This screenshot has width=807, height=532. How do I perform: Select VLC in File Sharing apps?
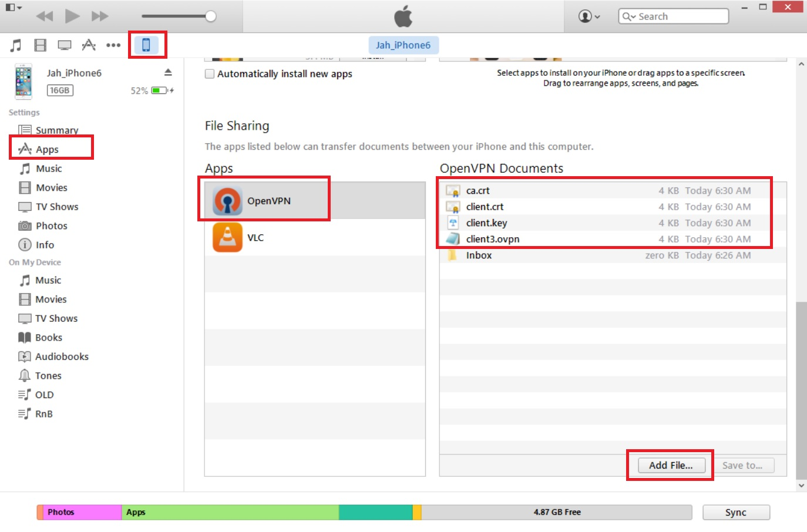click(x=315, y=237)
